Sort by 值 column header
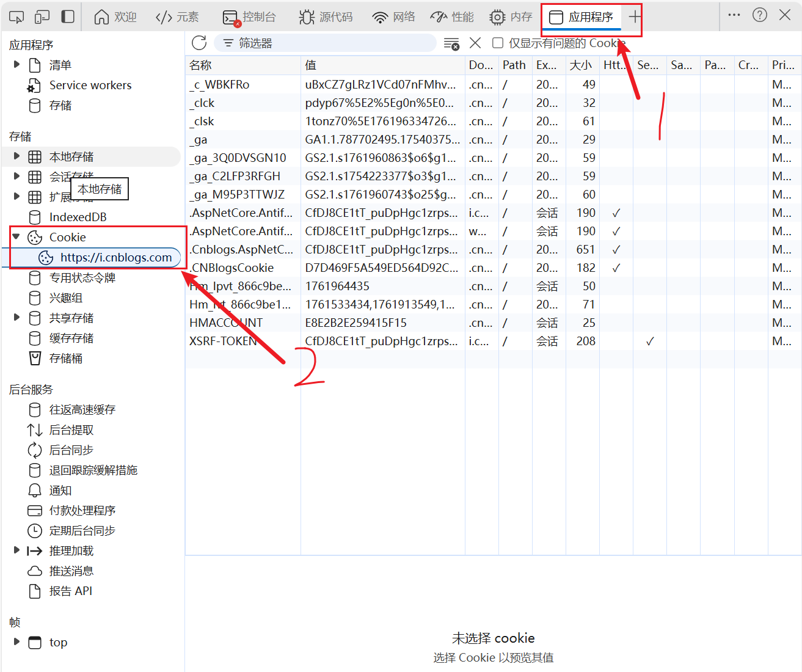The image size is (802, 672). click(383, 65)
